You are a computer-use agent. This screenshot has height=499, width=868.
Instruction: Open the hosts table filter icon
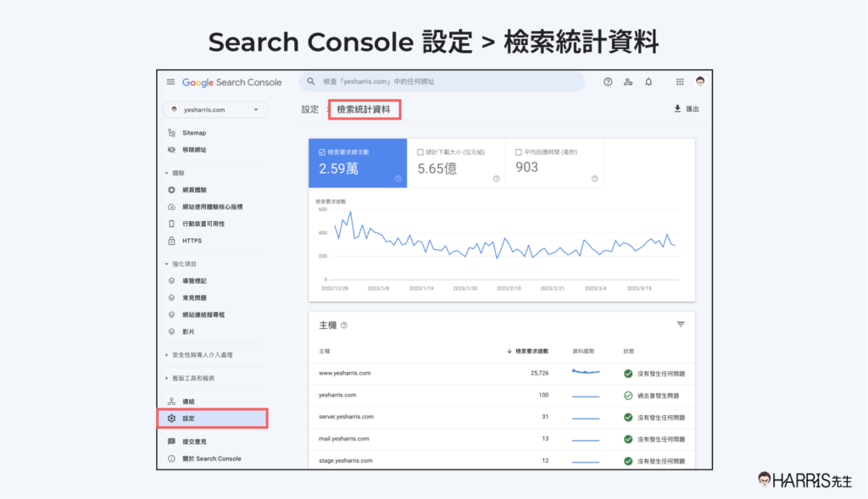tap(681, 324)
